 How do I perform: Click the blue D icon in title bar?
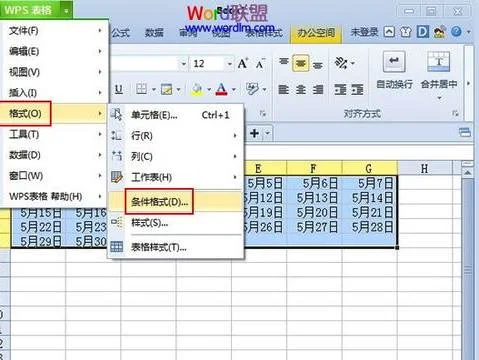(423, 32)
